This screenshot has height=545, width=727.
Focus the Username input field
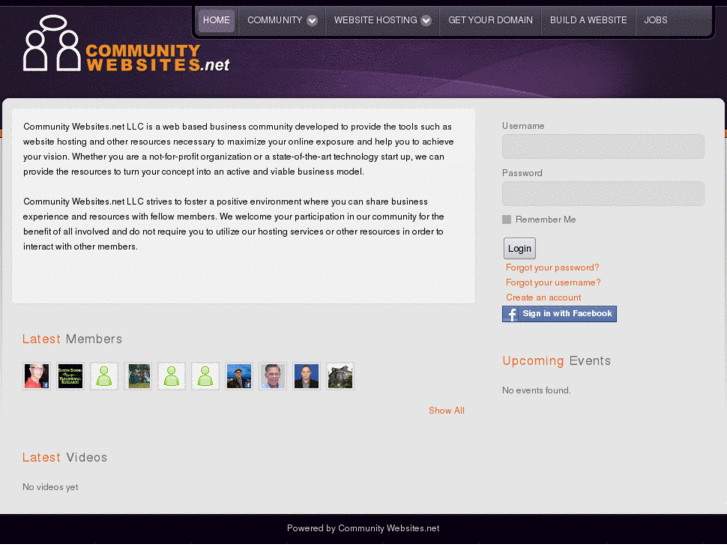603,147
